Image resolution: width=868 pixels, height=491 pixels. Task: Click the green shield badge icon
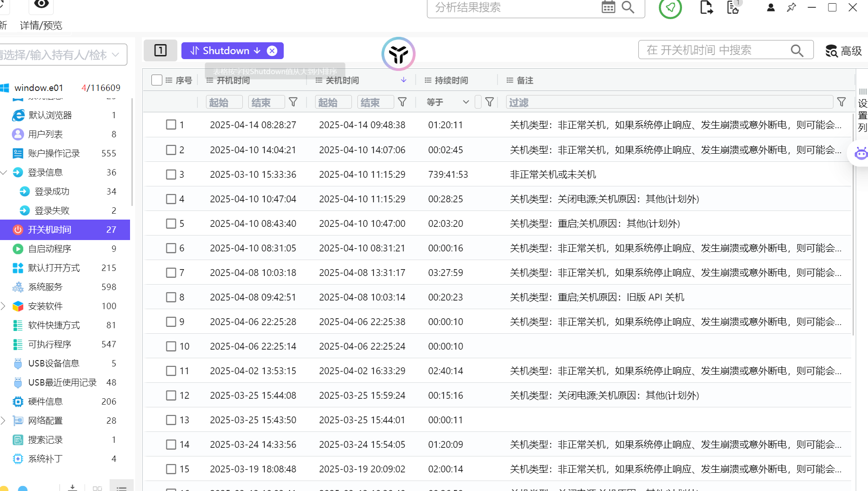coord(670,7)
